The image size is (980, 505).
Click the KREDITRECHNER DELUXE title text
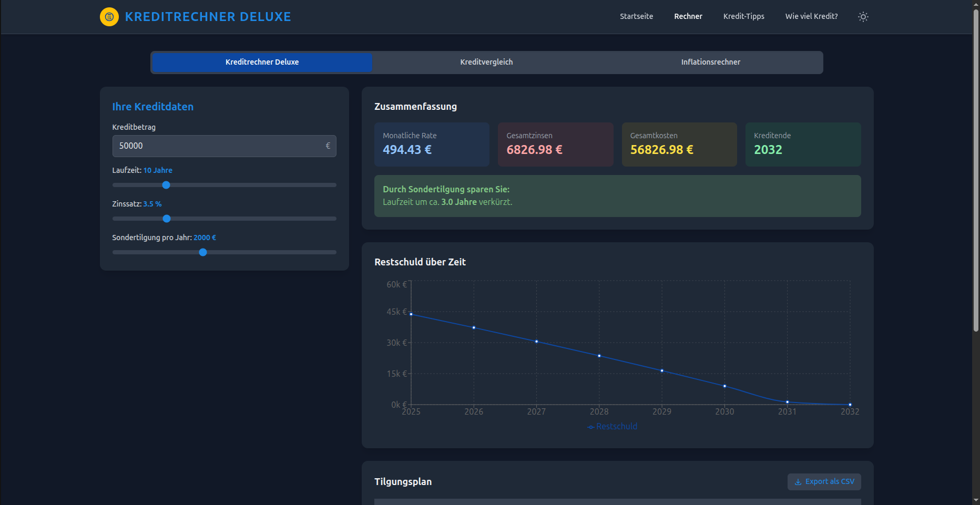(208, 17)
